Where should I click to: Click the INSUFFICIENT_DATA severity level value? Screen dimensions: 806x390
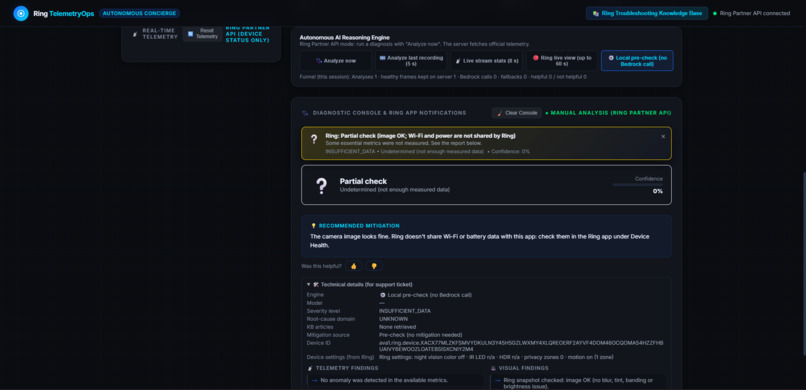click(x=405, y=311)
